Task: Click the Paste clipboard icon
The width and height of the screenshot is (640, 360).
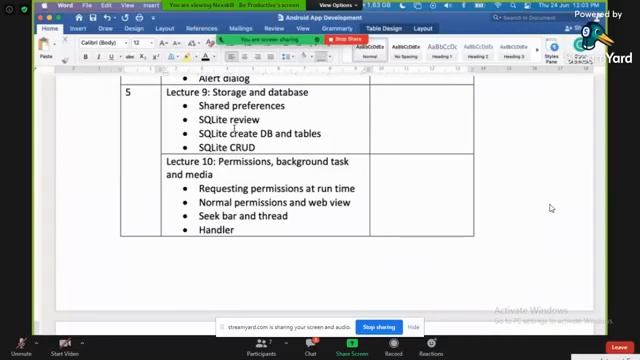Action: 44,44
